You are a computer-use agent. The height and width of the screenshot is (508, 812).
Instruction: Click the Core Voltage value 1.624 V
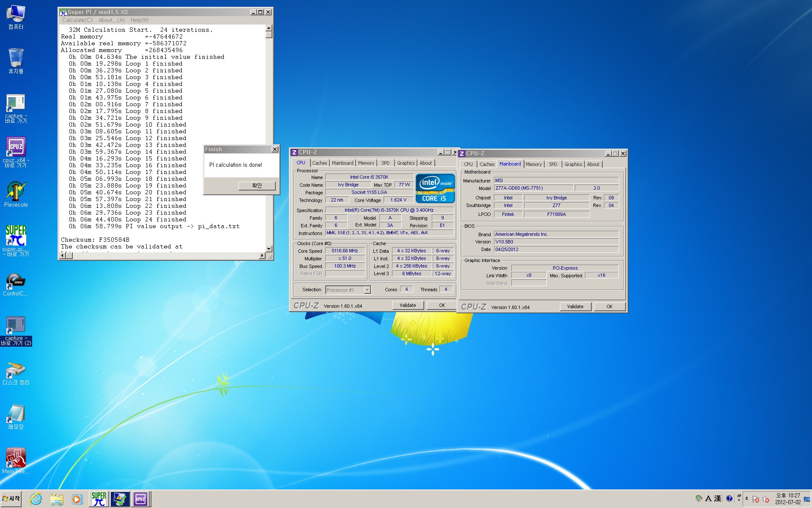[x=398, y=200]
